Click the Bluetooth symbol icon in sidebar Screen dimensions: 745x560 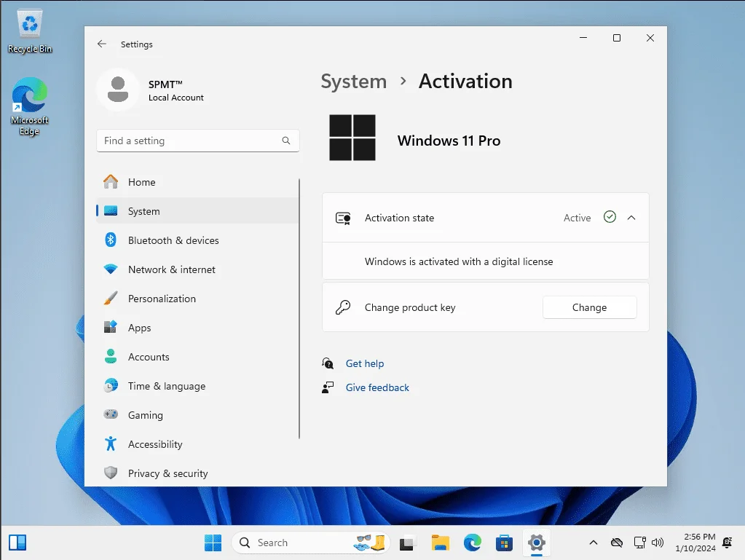111,240
